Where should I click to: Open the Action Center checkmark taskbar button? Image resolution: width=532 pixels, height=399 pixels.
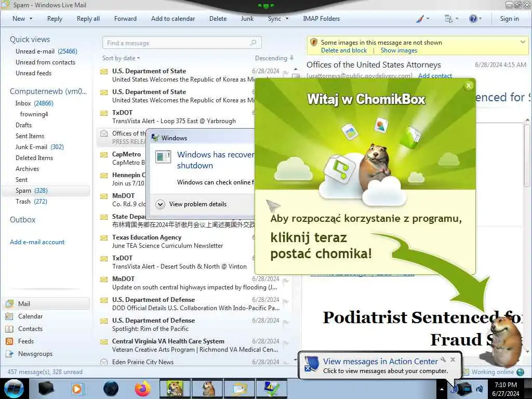272,389
